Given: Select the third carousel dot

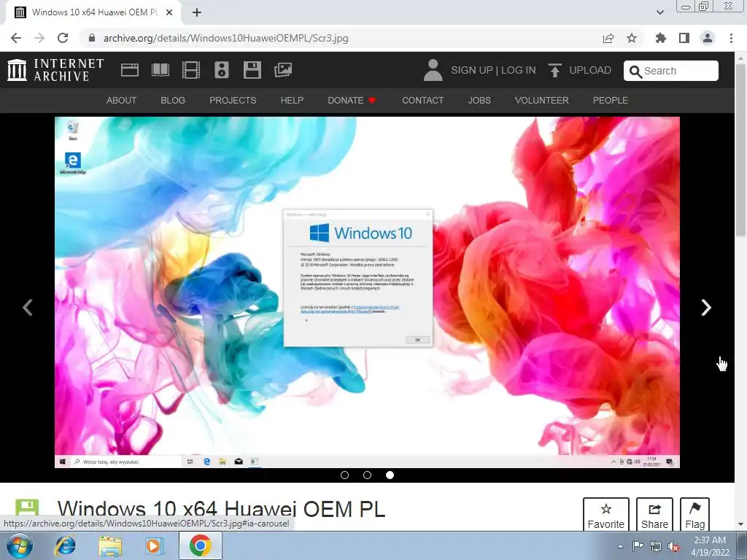Looking at the screenshot, I should click(390, 475).
